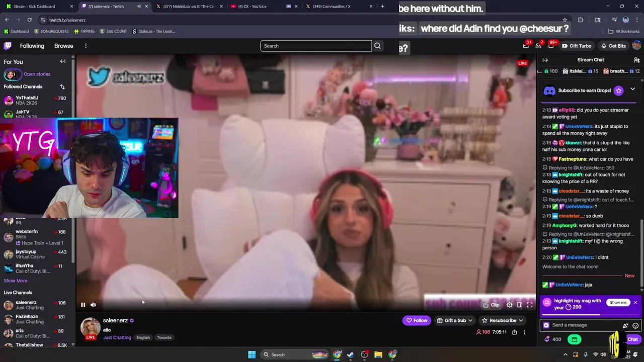
Task: Click the search magnifier button
Action: pyautogui.click(x=377, y=46)
